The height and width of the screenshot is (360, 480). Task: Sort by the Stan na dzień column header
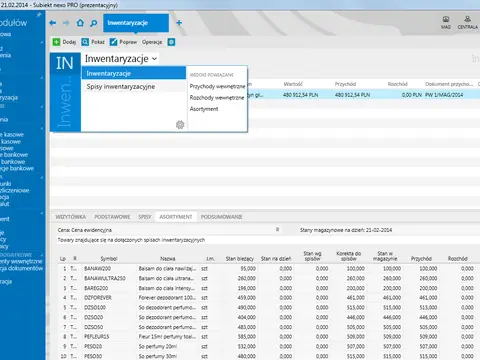[x=276, y=259]
